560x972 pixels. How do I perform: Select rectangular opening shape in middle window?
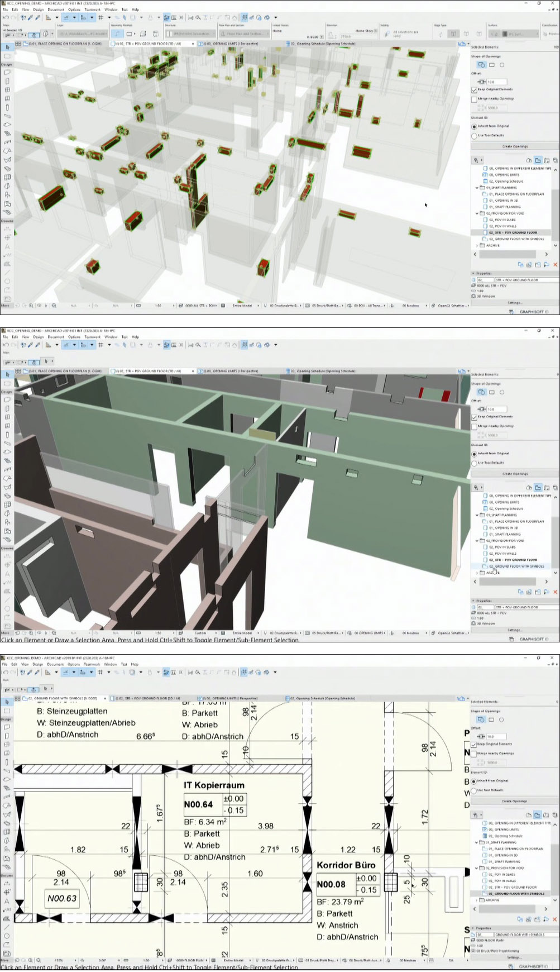click(492, 392)
